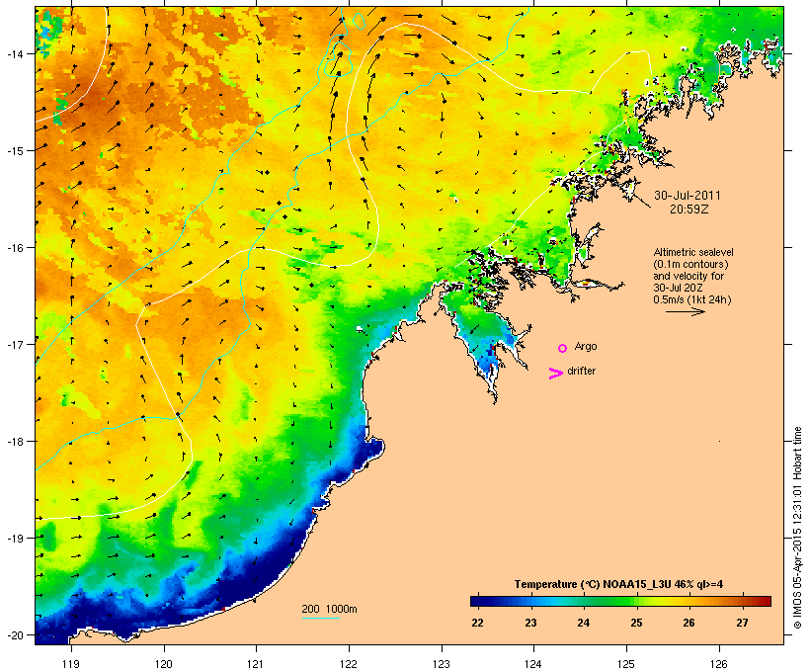Click the temperature color bar
Screen dimensions: 810x672
[x=620, y=601]
